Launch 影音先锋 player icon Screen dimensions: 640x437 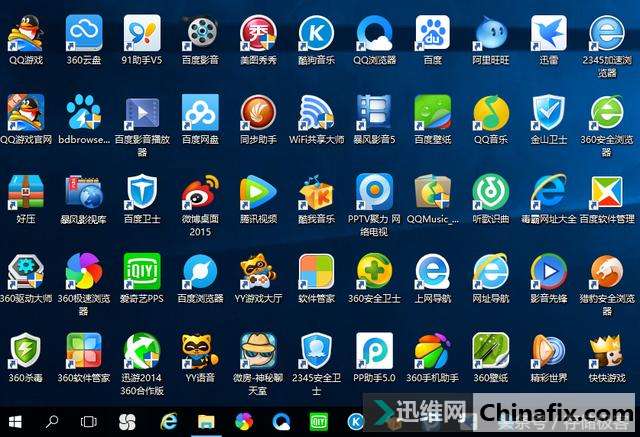549,271
